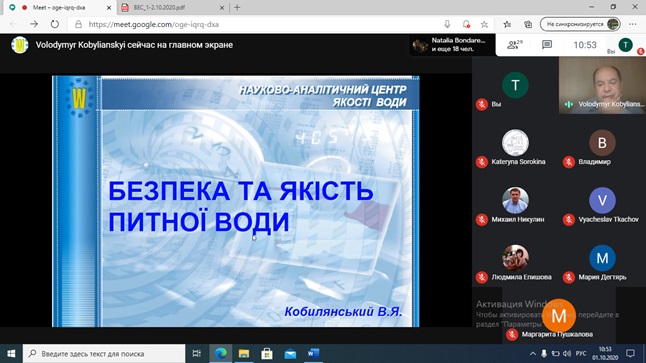Screen dimensions: 646x363
Task: Open a new browser tab
Action: click(x=237, y=7)
